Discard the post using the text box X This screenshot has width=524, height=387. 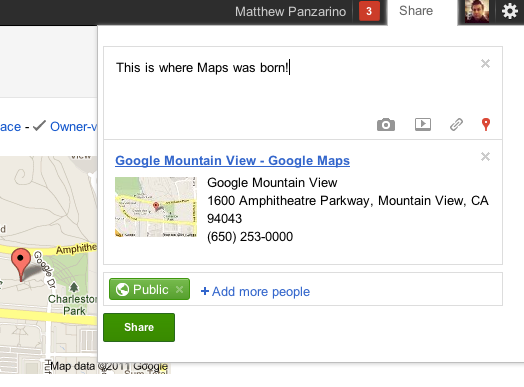[485, 63]
